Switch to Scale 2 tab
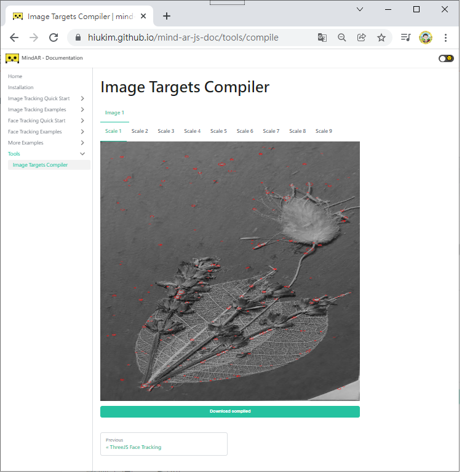 (x=140, y=131)
